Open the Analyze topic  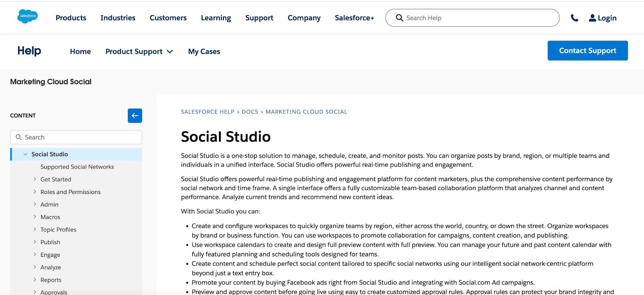click(x=50, y=267)
